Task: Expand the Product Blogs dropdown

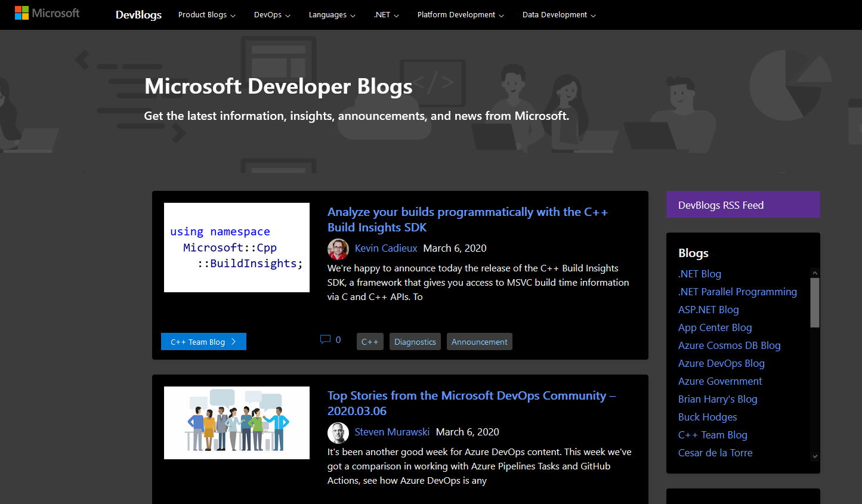Action: pyautogui.click(x=206, y=14)
